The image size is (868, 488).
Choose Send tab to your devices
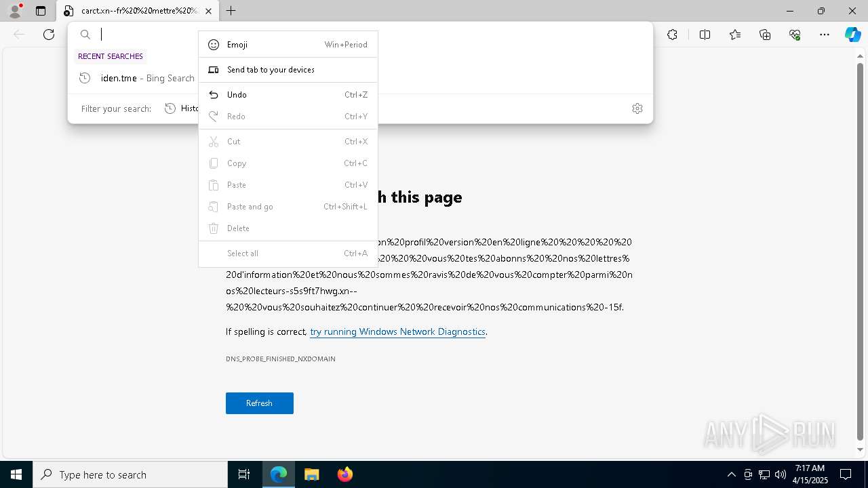click(x=288, y=70)
